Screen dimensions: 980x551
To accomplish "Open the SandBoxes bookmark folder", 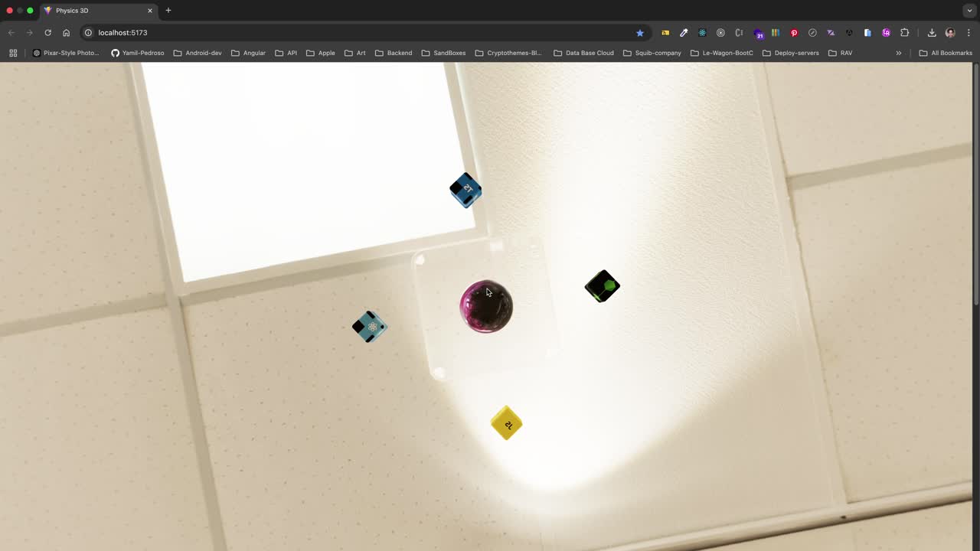I will [443, 53].
